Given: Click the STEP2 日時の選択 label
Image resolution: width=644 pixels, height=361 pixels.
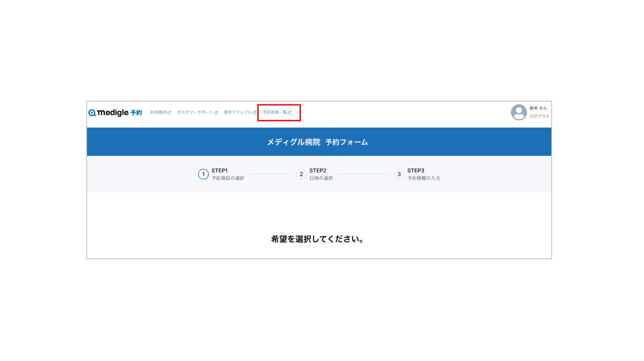Looking at the screenshot, I should pyautogui.click(x=321, y=174).
